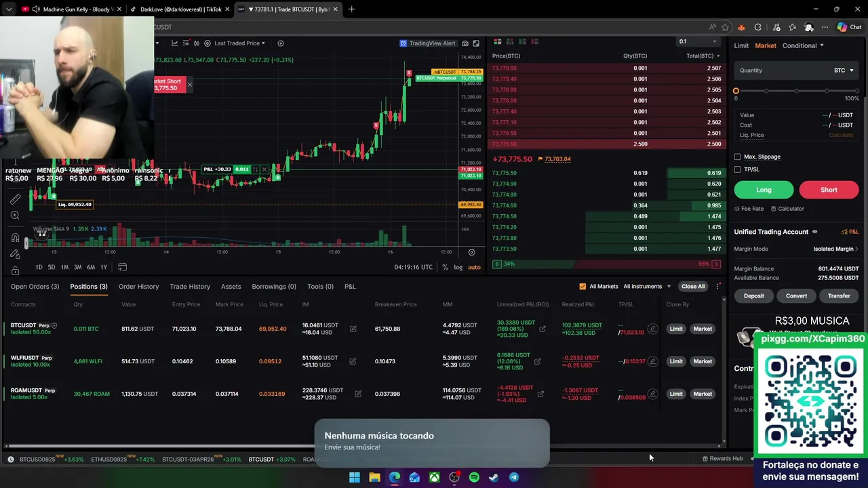Click the red Short button
Image resolution: width=868 pixels, height=488 pixels.
point(829,190)
